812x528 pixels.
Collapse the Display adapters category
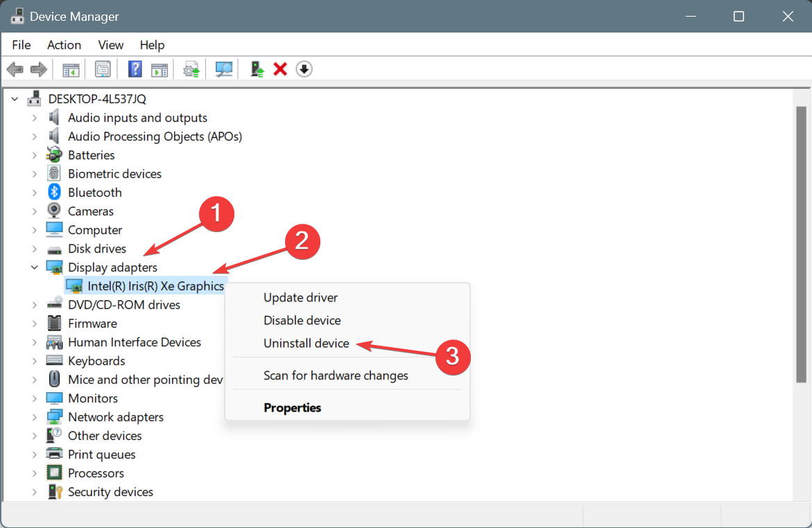pos(34,267)
